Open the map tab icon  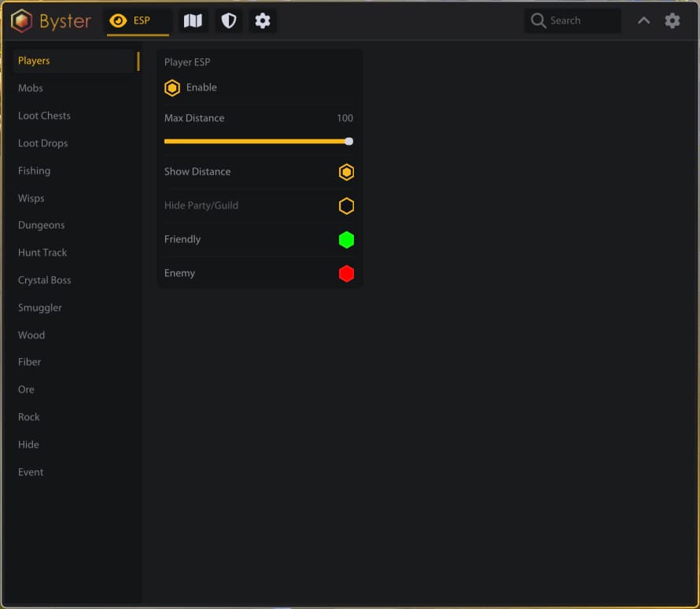coord(193,20)
